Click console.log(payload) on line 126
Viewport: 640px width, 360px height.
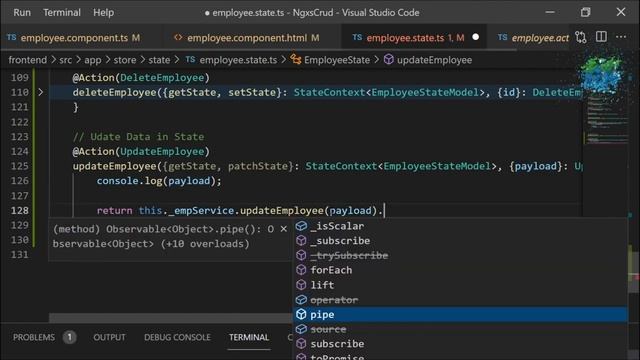[x=159, y=181]
